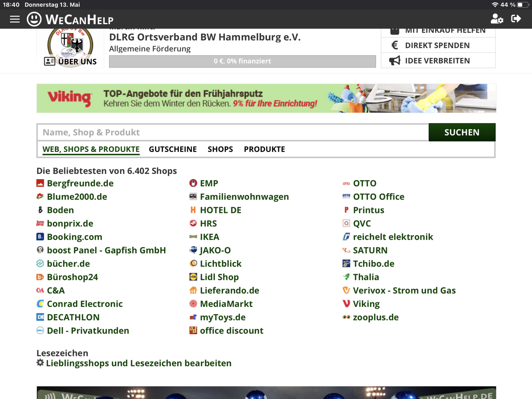Click Direkt Spenden

[438, 45]
